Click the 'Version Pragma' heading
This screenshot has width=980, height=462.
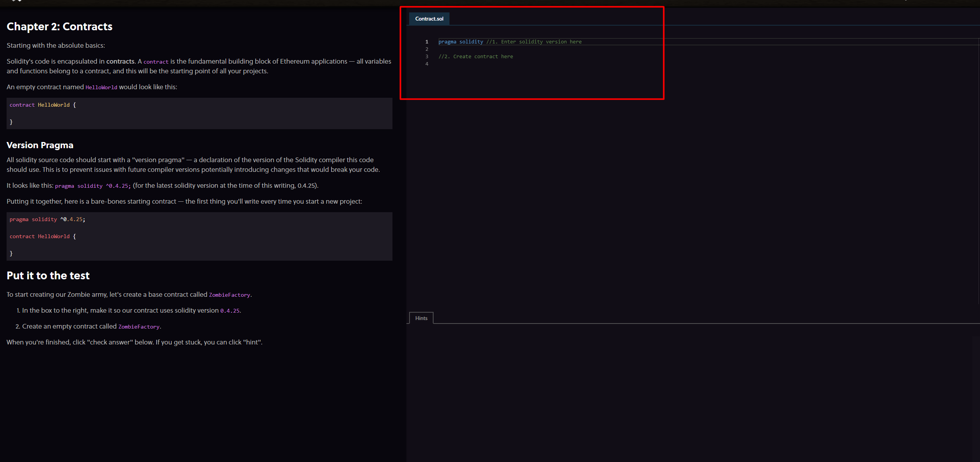pyautogui.click(x=40, y=145)
